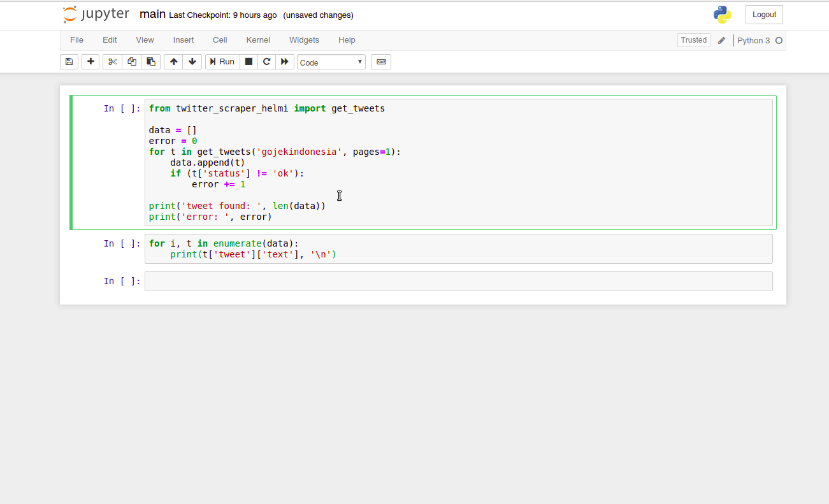Insert a cell below with plus icon
Viewport: 829px width, 504px height.
click(x=90, y=62)
